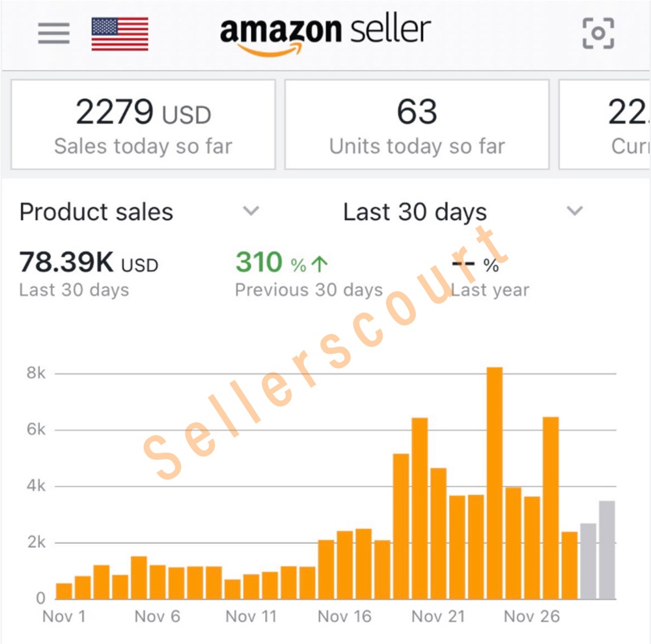
Task: Click the Nov 26 axis label
Action: coord(532,616)
